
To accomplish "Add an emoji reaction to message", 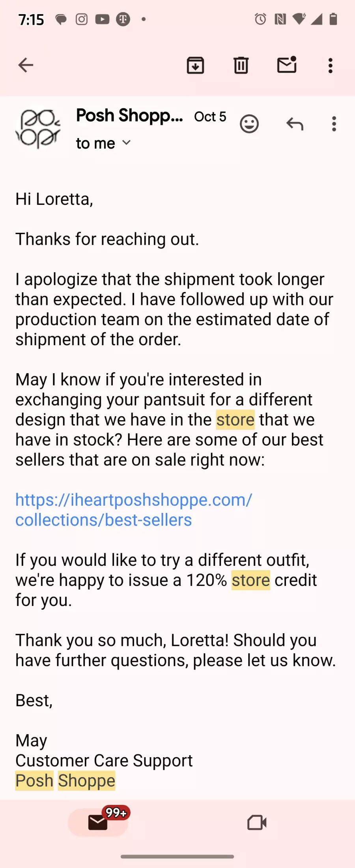I will 249,124.
